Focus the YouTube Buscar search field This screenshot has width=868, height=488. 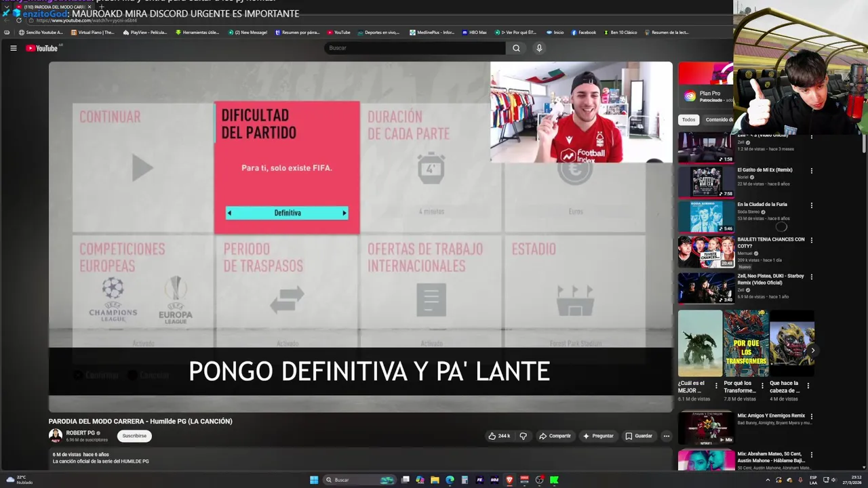coord(414,48)
